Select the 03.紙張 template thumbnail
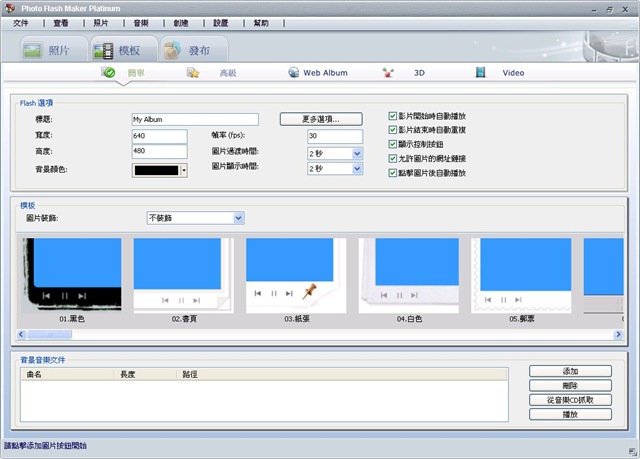The width and height of the screenshot is (640, 459). (296, 275)
